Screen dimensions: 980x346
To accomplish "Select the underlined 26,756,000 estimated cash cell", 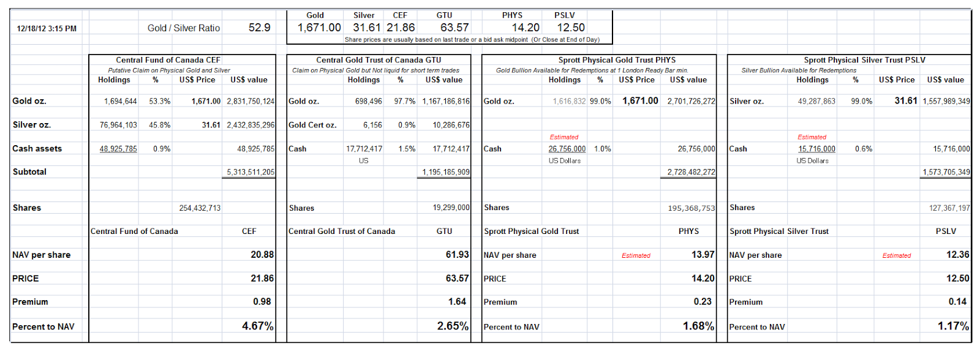I will (567, 149).
